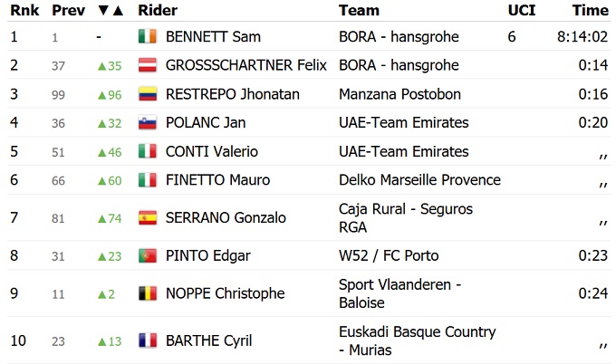Click the Austrian flag beside Grossschartner

[x=148, y=65]
